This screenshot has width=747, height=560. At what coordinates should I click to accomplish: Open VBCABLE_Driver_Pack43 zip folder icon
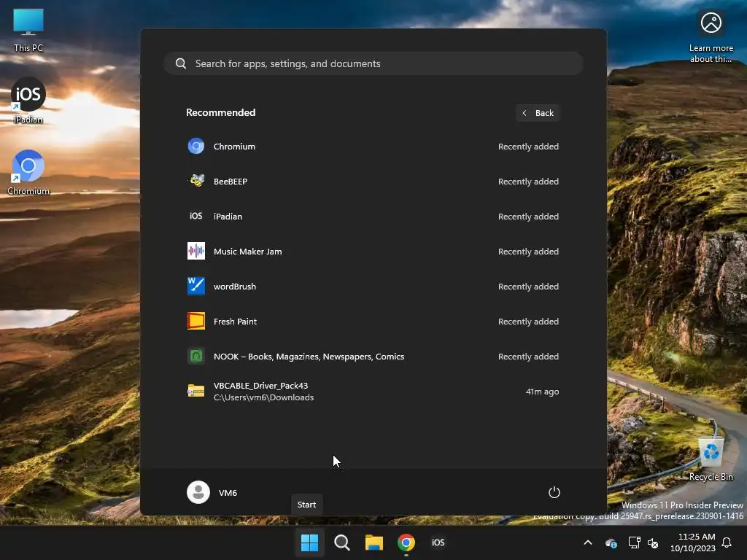[x=196, y=391]
